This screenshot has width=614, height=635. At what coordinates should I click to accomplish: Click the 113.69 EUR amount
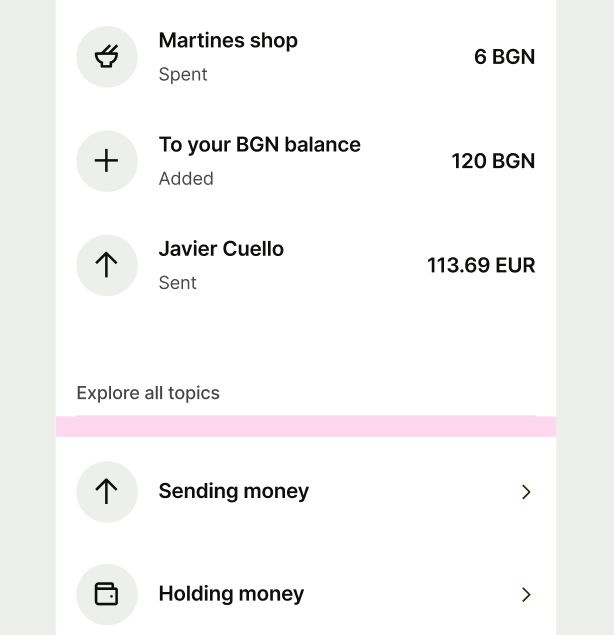coord(481,265)
